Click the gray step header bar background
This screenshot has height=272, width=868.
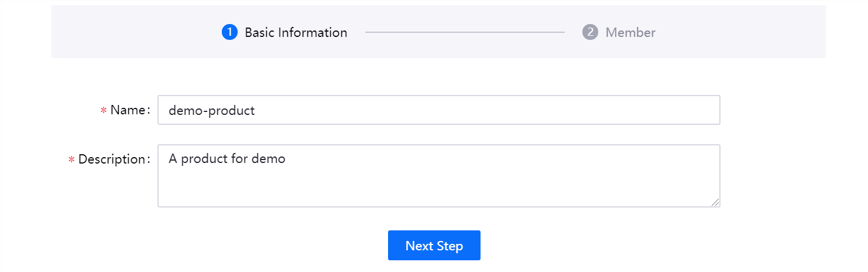point(129,32)
